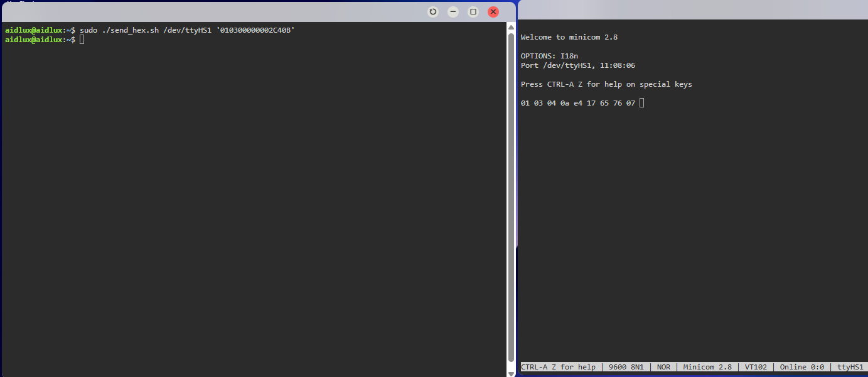The image size is (868, 377).
Task: Click the 'Port /dev/ttyHS1' info line
Action: (577, 65)
